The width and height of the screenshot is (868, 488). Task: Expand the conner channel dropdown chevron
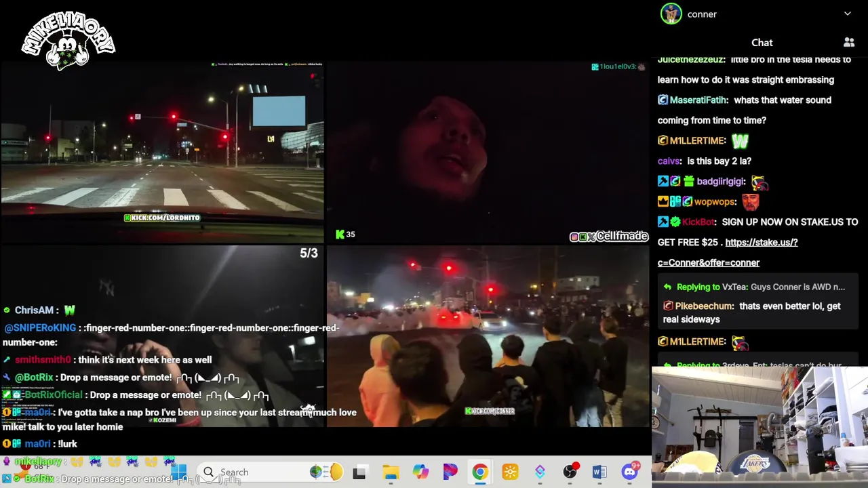847,14
